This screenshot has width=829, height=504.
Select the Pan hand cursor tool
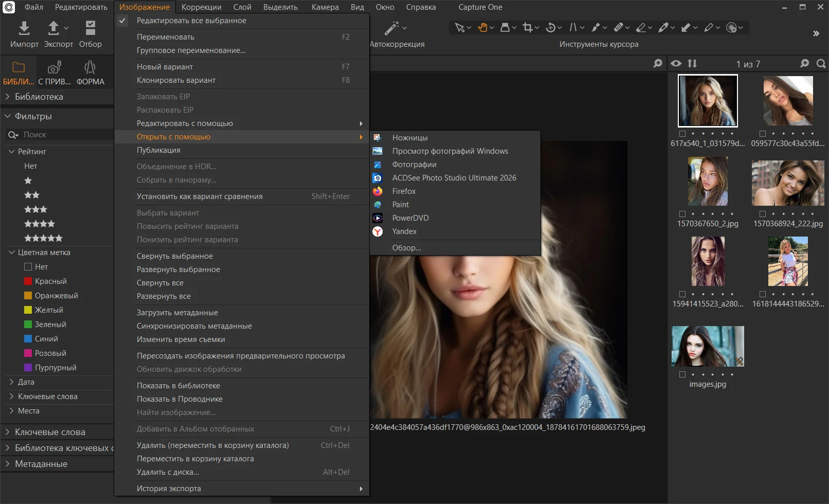click(x=482, y=28)
